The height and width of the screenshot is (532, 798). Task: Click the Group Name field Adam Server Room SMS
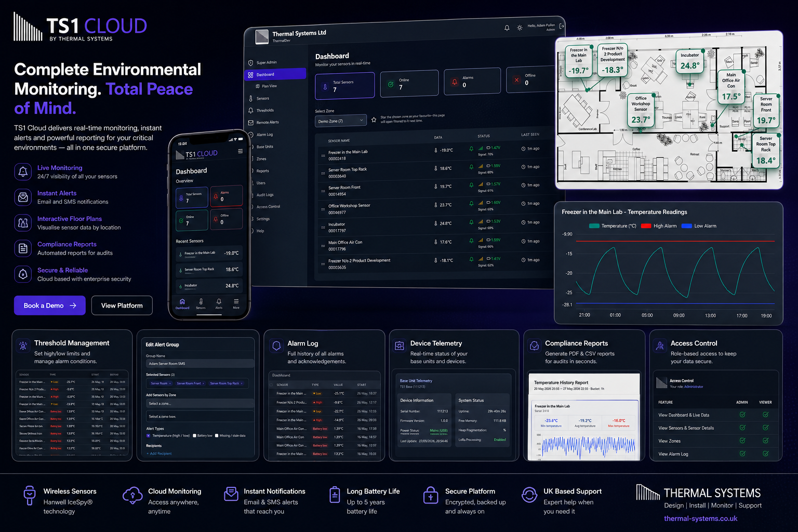pos(200,364)
